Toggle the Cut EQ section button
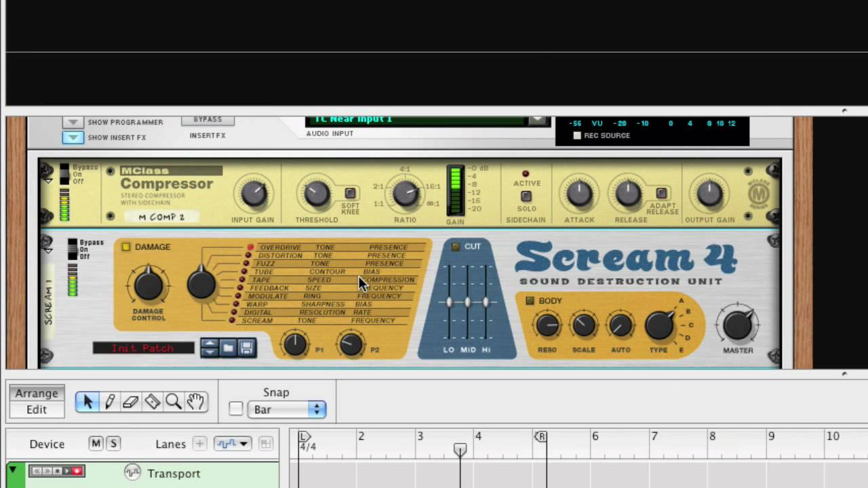This screenshot has height=488, width=868. [x=456, y=246]
